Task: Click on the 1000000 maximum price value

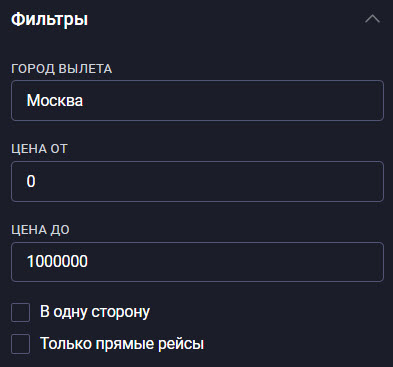Action: click(57, 261)
